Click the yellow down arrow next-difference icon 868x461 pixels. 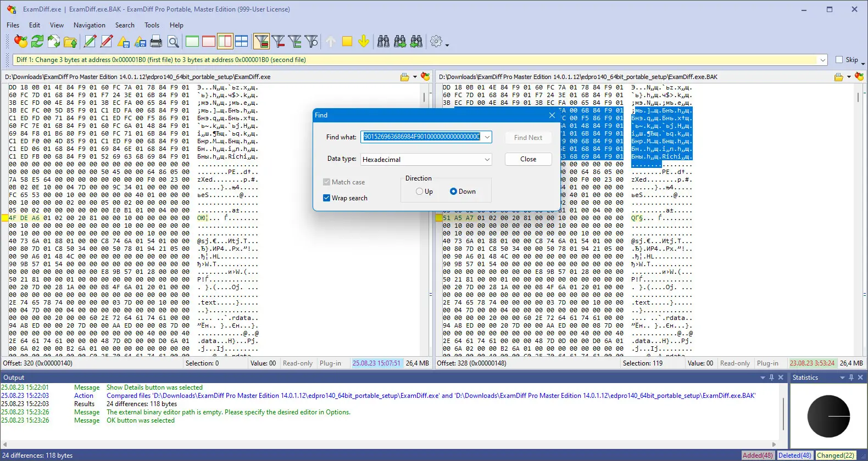363,41
